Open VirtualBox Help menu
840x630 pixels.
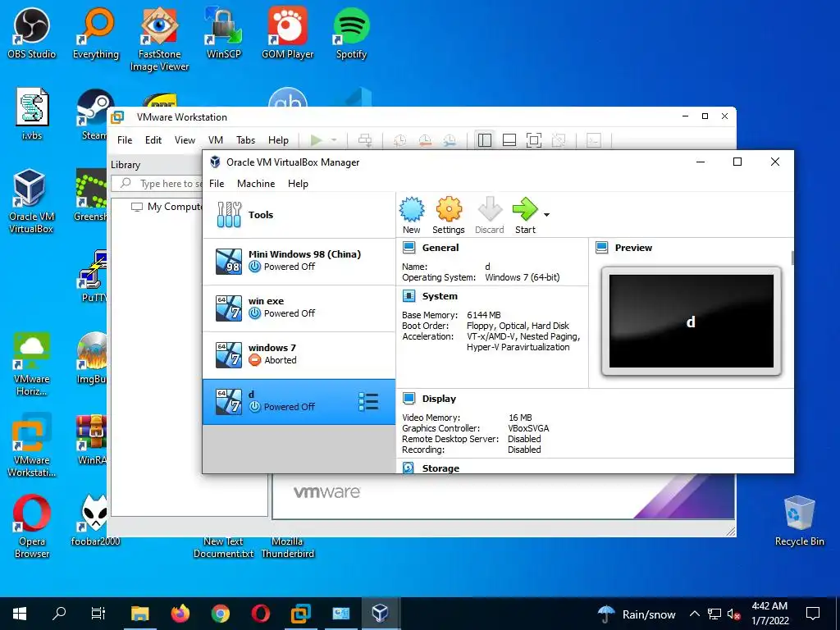298,183
